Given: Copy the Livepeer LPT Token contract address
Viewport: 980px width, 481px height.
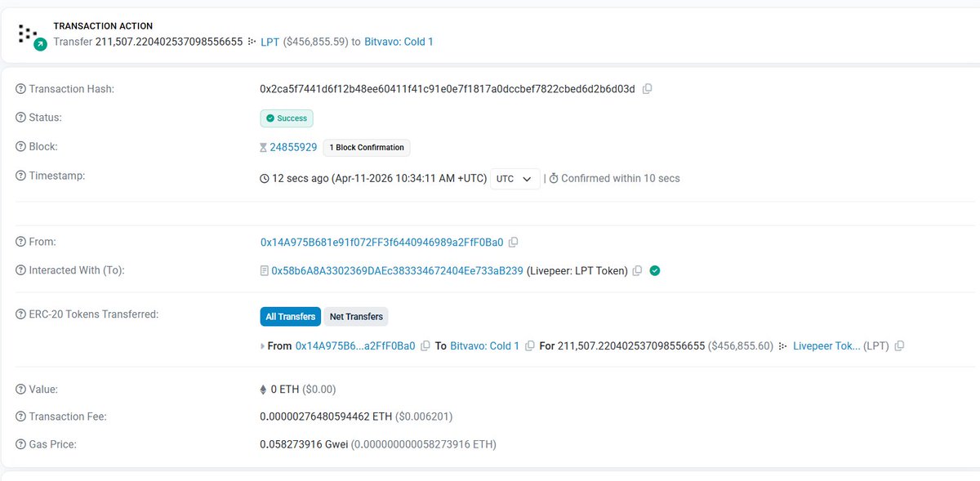Looking at the screenshot, I should [637, 271].
